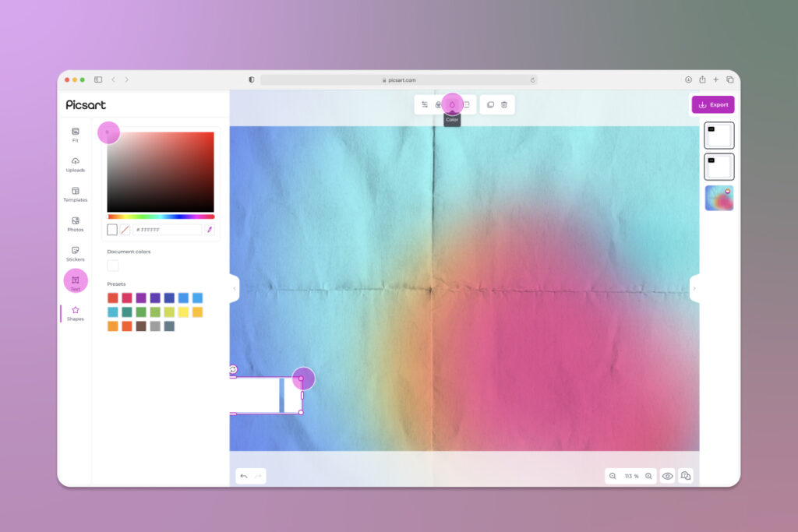Click the lock icon in the toolbar

click(x=438, y=104)
